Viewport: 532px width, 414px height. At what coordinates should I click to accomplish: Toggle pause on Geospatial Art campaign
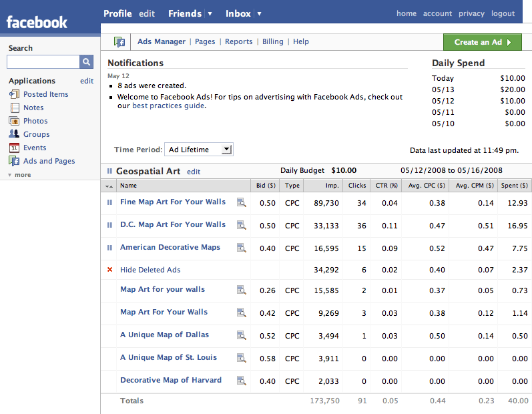109,171
